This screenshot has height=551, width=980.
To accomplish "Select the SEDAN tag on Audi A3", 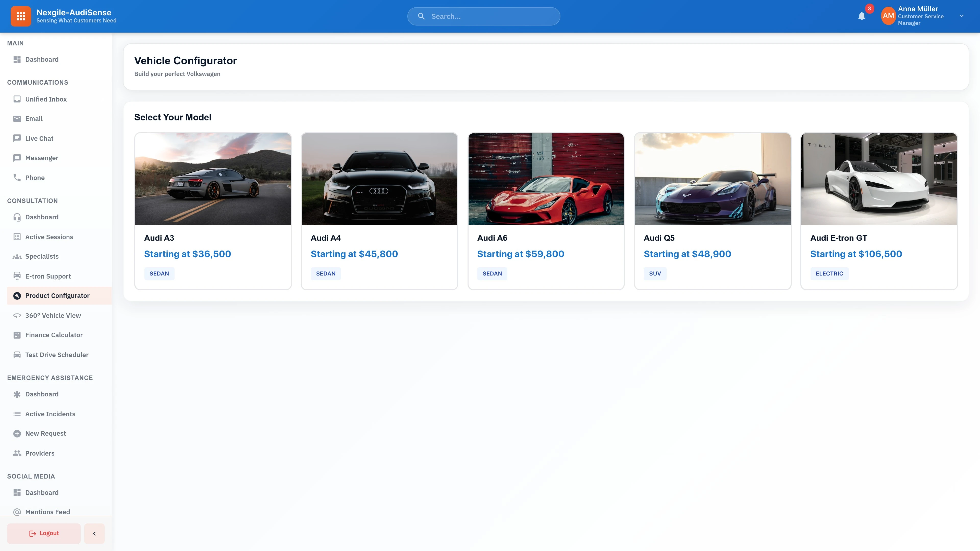I will pyautogui.click(x=159, y=273).
